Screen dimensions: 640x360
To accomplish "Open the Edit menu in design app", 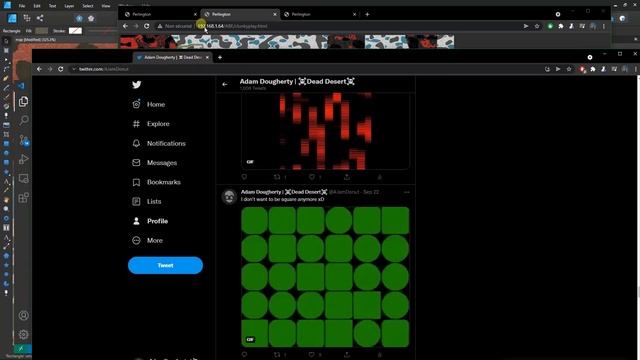I will pos(37,6).
